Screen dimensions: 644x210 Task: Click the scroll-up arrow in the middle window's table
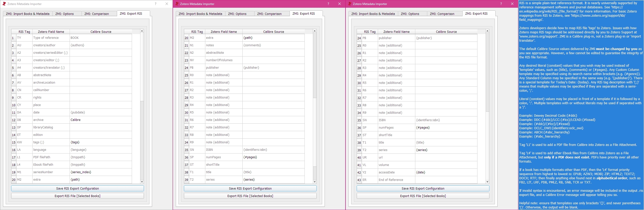[x=315, y=31]
